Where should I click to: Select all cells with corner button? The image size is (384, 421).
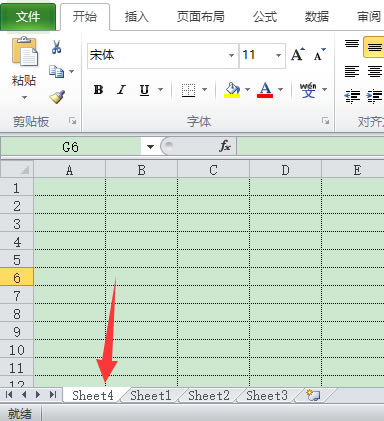[17, 169]
